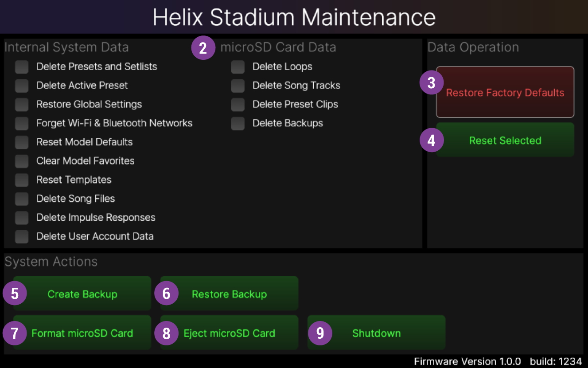Tick the Restore Global Settings checkbox
588x368 pixels.
[22, 105]
